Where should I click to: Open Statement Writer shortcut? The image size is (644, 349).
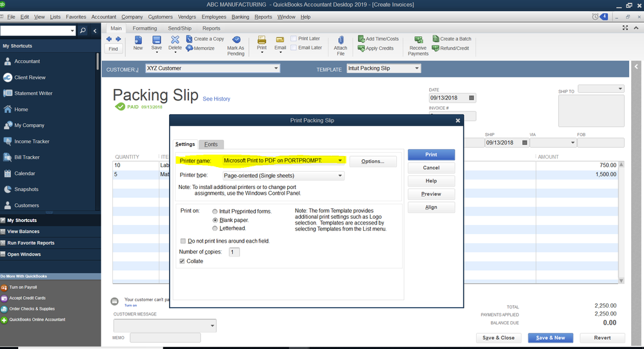34,93
